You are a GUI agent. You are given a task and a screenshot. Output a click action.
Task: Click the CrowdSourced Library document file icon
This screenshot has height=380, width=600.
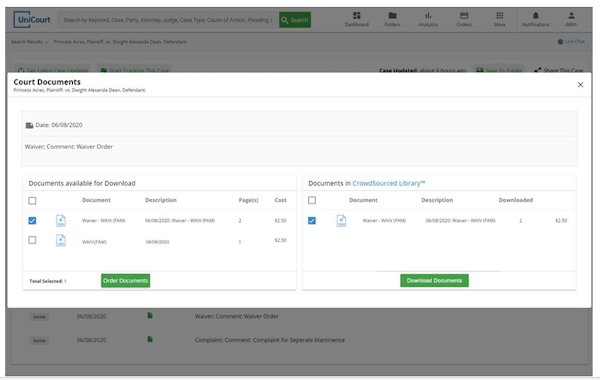click(x=341, y=220)
